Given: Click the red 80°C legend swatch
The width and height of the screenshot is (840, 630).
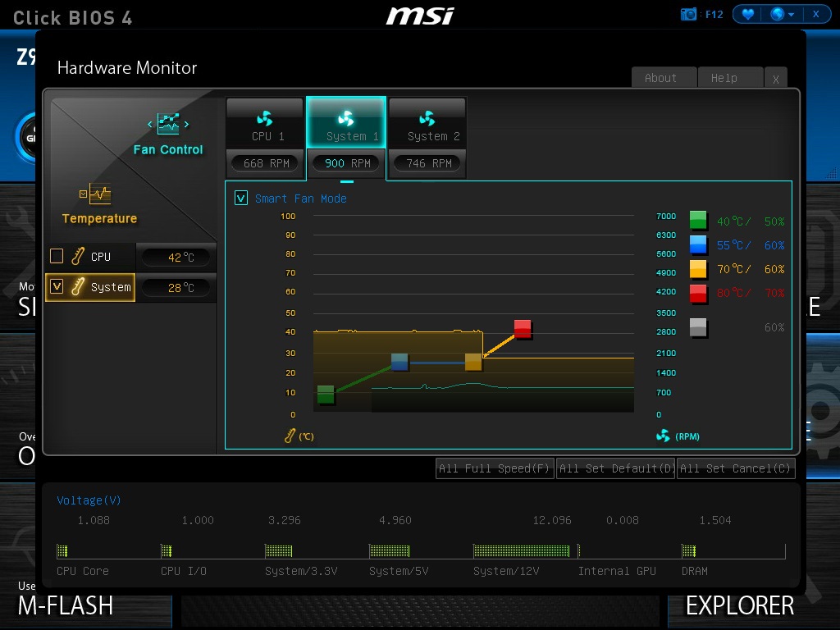Looking at the screenshot, I should click(697, 293).
